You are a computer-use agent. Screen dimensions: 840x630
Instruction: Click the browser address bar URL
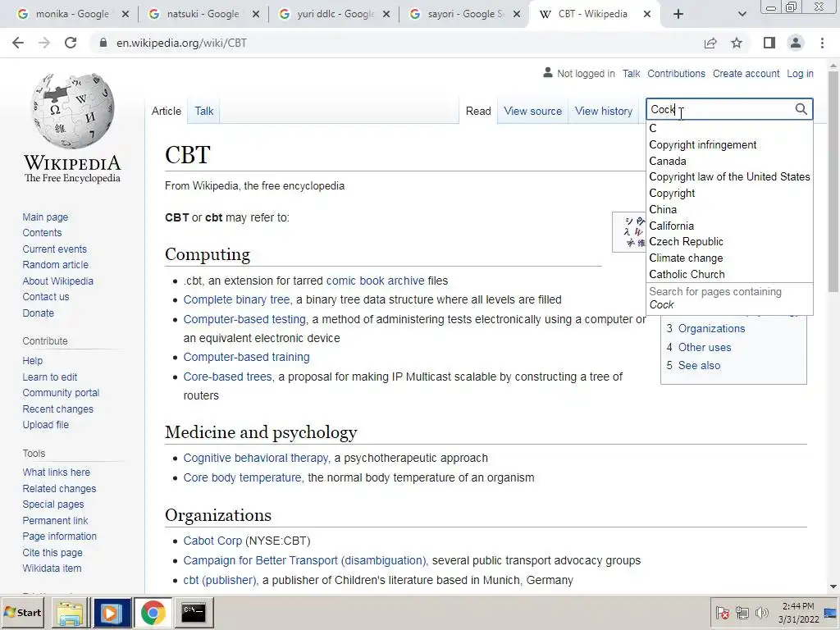point(181,43)
